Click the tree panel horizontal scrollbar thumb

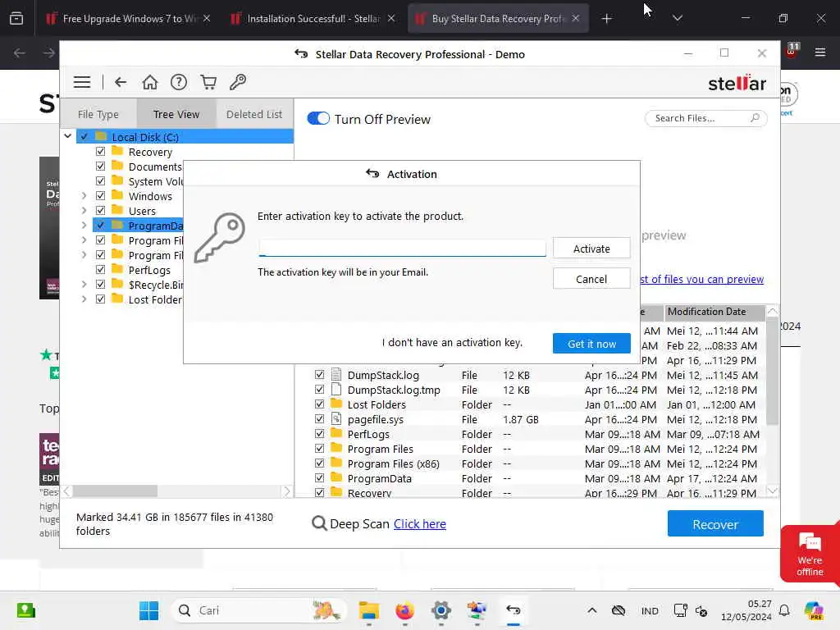[115, 491]
